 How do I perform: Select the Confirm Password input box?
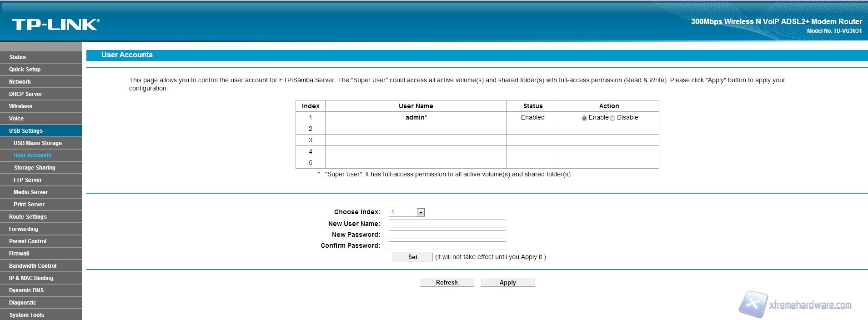447,245
